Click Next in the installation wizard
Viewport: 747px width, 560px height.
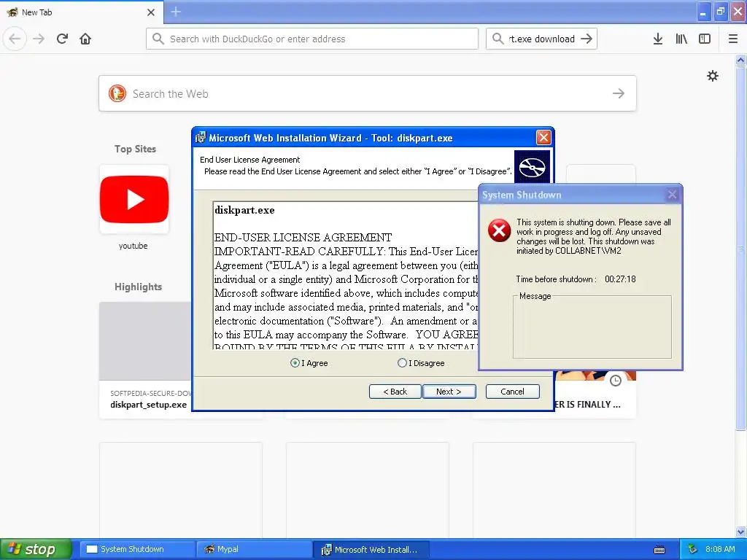click(x=449, y=392)
